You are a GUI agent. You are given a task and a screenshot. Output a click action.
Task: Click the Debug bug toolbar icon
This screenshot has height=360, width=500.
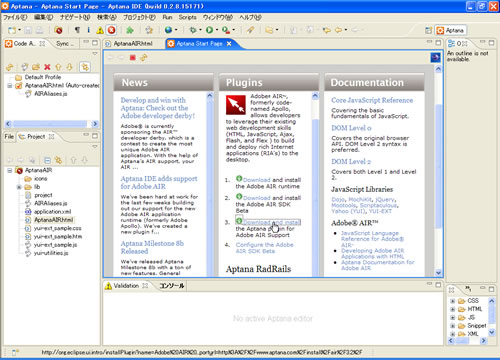click(x=193, y=30)
